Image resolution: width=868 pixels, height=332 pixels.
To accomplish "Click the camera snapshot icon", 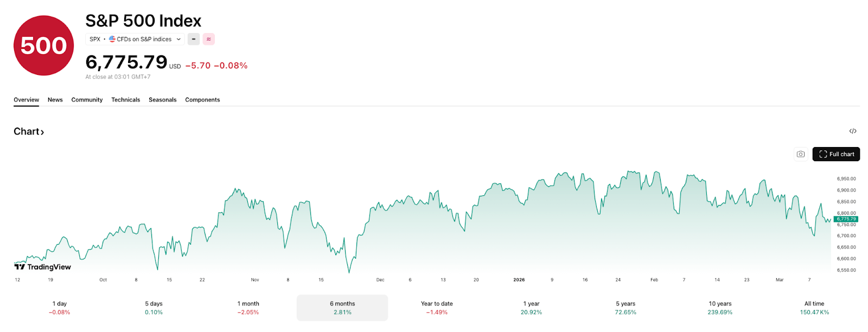I will pos(800,154).
